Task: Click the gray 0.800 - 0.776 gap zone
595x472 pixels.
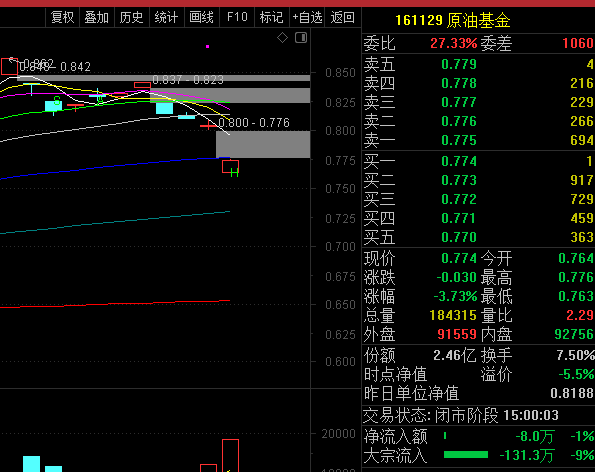Action: click(263, 144)
